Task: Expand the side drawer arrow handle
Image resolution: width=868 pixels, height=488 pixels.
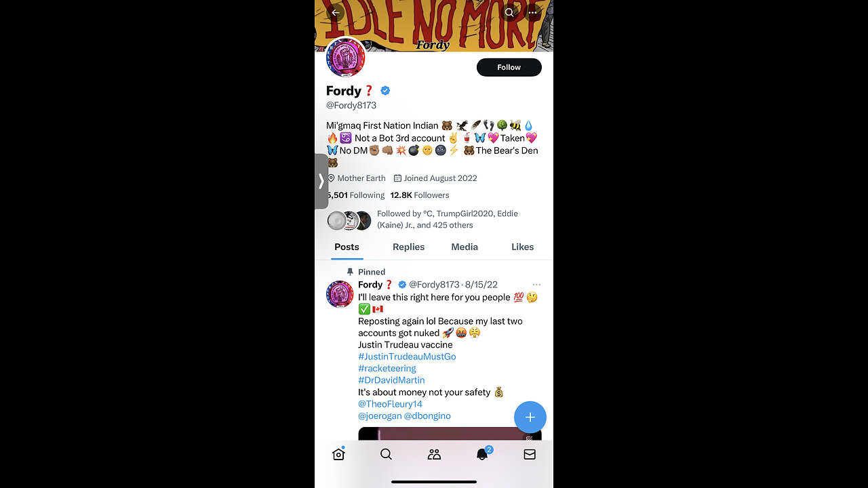Action: point(321,181)
